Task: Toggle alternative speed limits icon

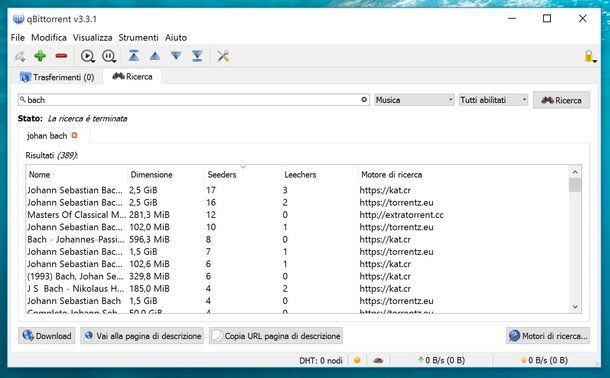Action: [378, 360]
